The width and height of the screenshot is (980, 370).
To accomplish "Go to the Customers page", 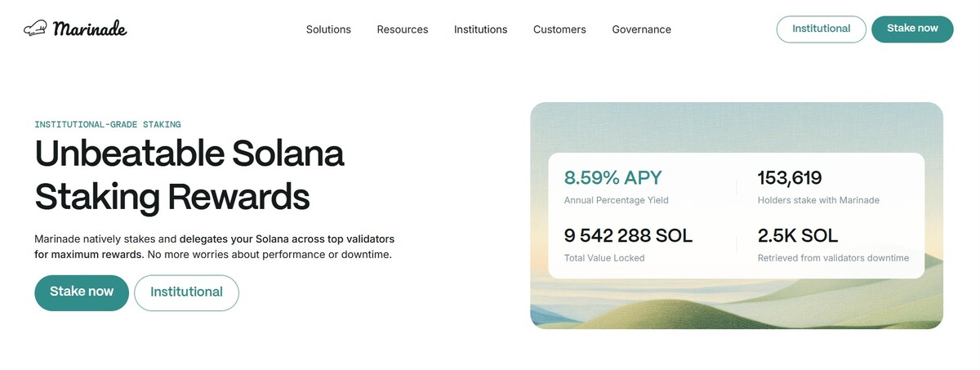I will pos(559,29).
